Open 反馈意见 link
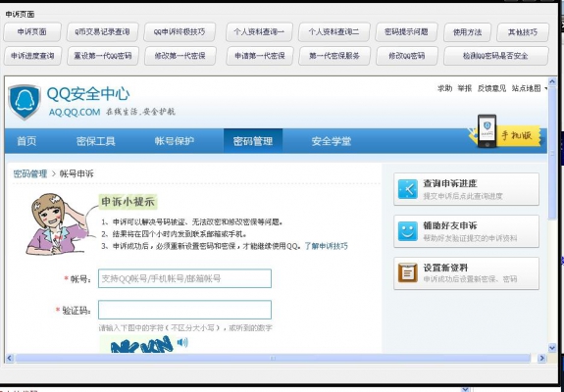564x392 pixels. pos(491,88)
